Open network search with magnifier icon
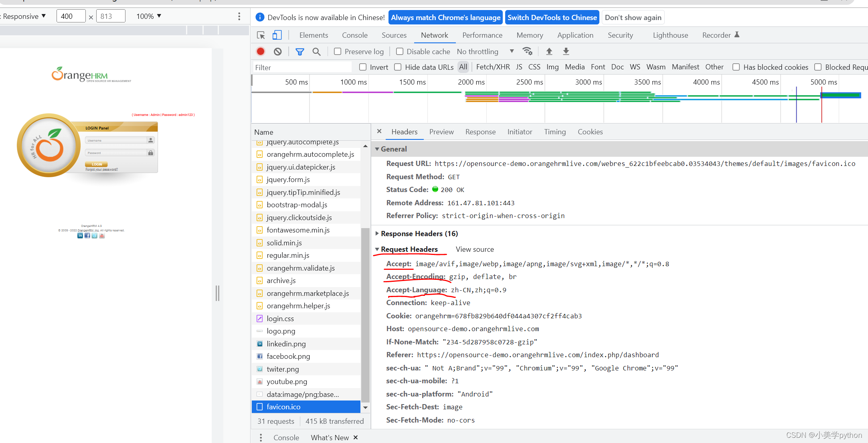 [x=316, y=51]
